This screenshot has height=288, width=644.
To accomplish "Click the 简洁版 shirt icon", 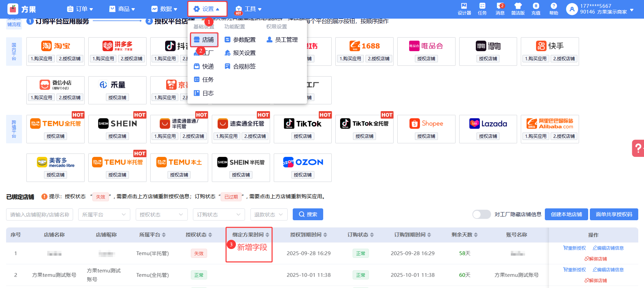I will (x=518, y=6).
